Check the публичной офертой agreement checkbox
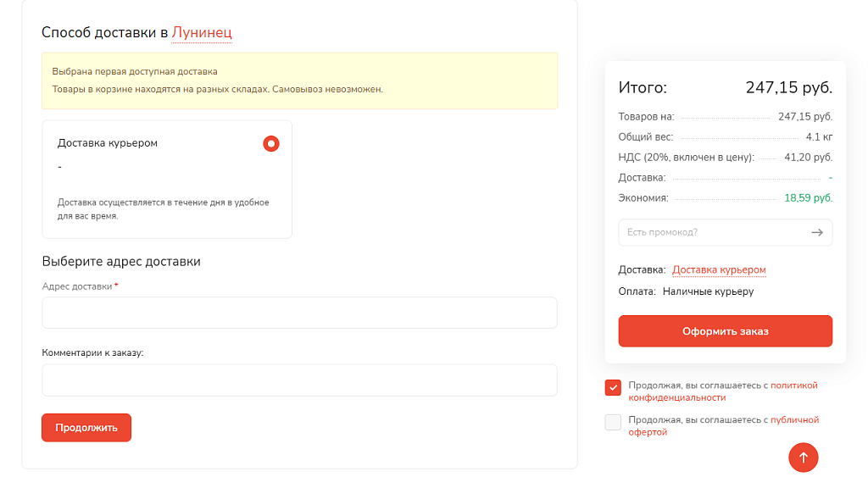This screenshot has width=868, height=488. coord(613,422)
